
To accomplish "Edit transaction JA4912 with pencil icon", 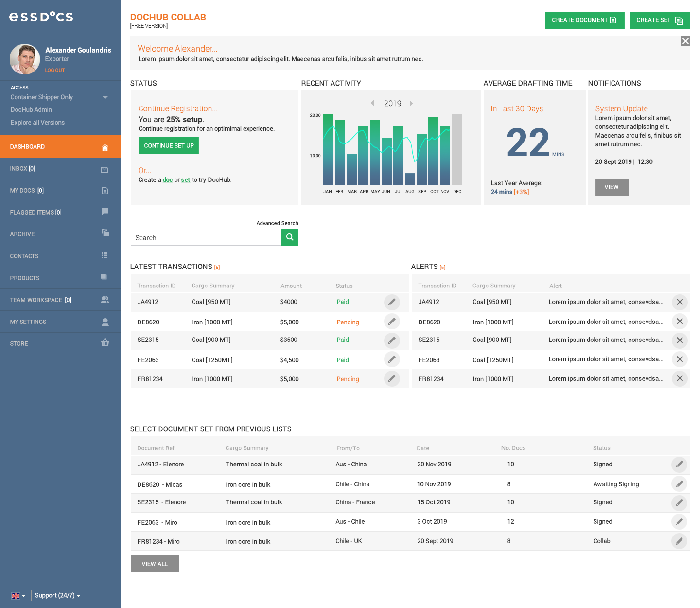I will pos(392,302).
